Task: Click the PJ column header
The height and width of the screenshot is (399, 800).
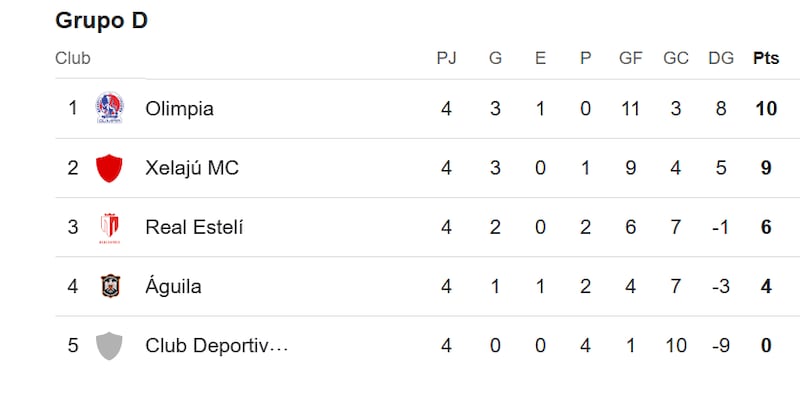Action: pyautogui.click(x=446, y=58)
